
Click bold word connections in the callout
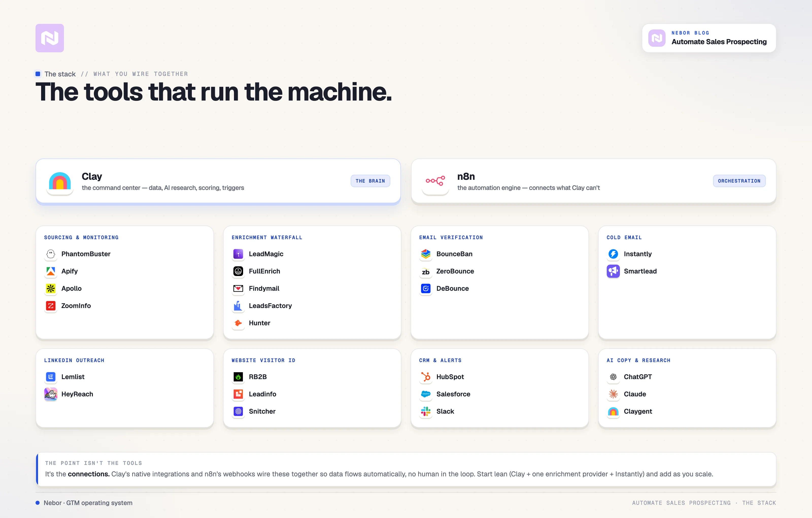(89, 474)
